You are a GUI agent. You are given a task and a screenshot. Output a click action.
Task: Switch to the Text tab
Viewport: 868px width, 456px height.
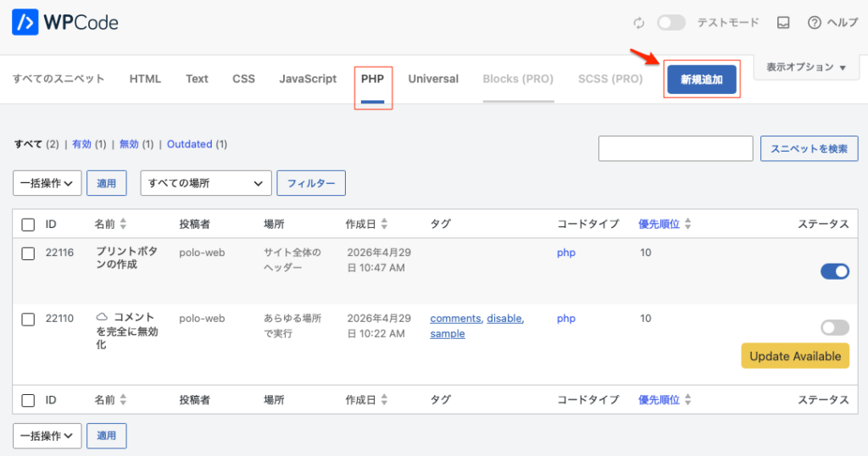pyautogui.click(x=197, y=79)
